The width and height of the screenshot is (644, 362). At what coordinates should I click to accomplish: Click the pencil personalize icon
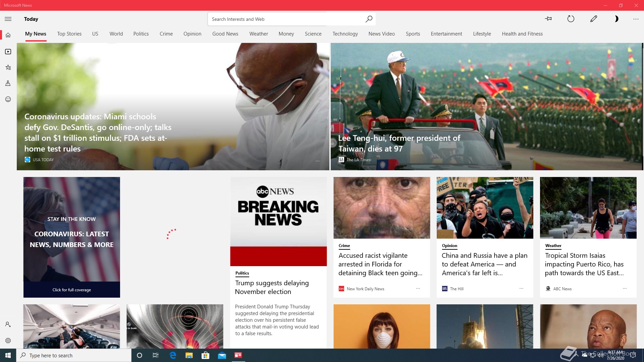pos(593,19)
